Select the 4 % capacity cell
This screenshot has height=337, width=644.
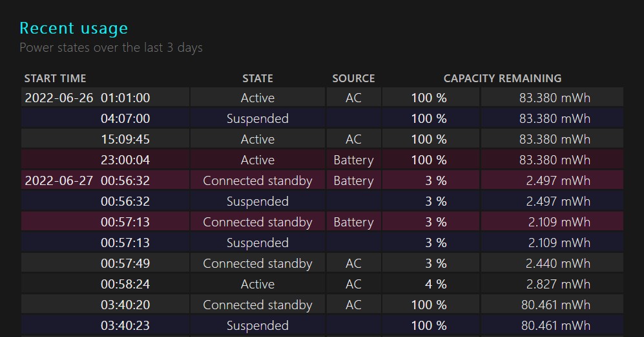coord(430,284)
